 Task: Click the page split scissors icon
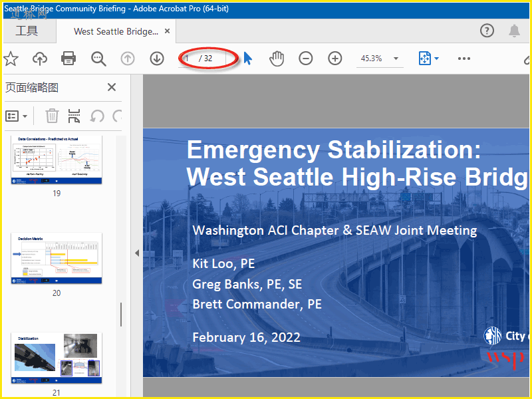click(x=74, y=116)
